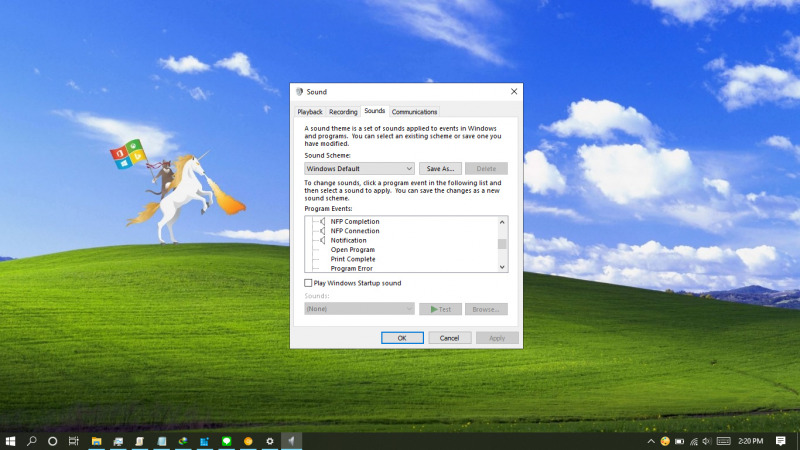Open Task View on the taskbar

74,441
